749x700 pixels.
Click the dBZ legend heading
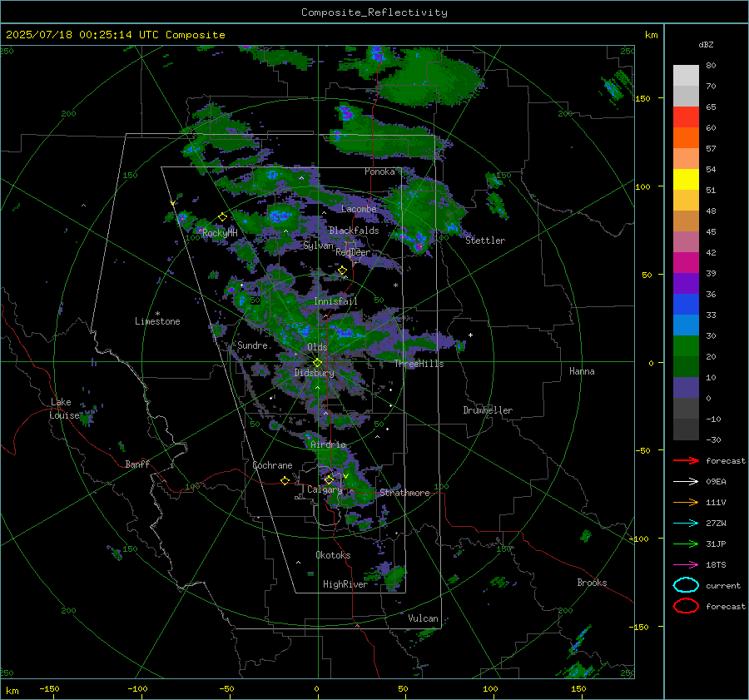[706, 44]
